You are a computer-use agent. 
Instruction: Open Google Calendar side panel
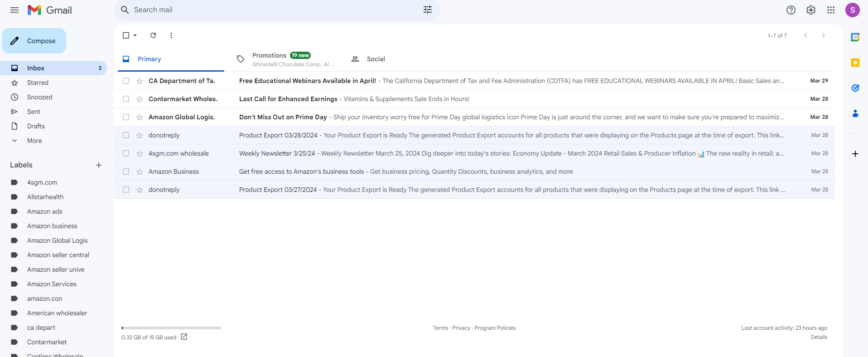click(855, 37)
